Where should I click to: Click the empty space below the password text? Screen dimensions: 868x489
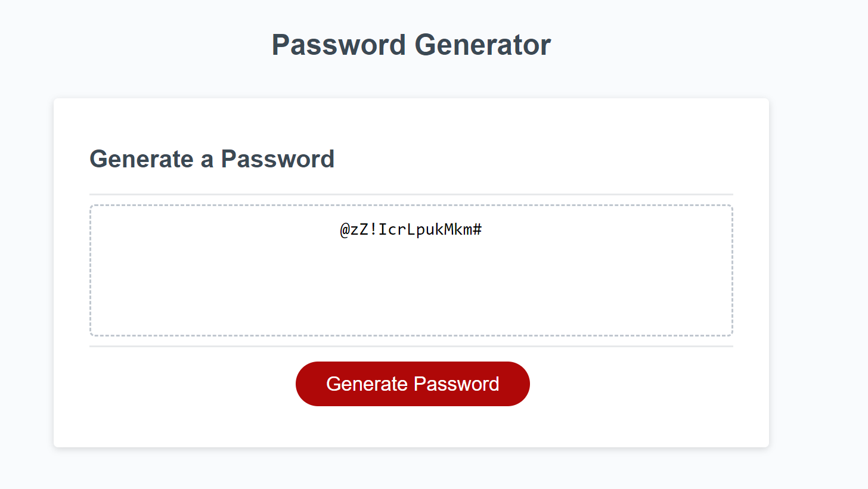point(411,292)
